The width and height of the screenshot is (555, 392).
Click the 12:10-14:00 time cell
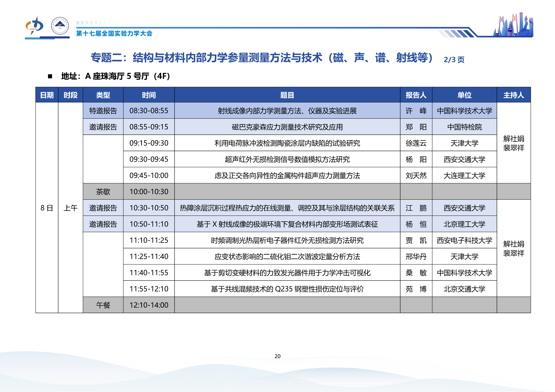pyautogui.click(x=149, y=305)
